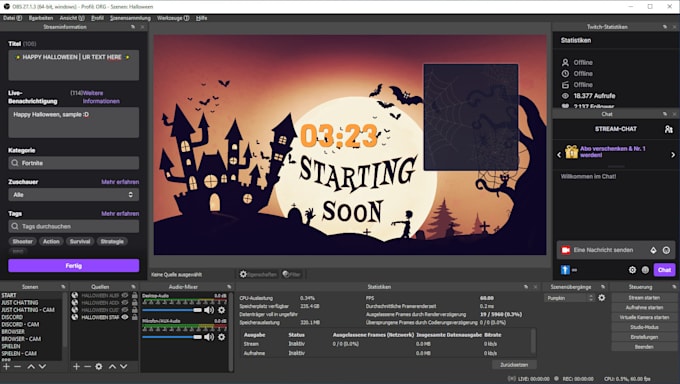Open Bits icon in chat input
Image resolution: width=680 pixels, height=384 pixels.
tap(653, 250)
